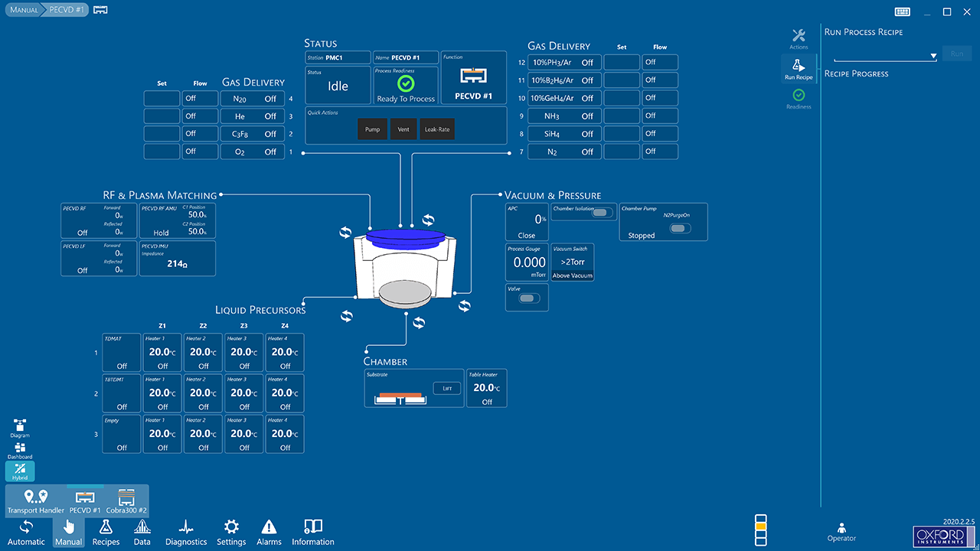This screenshot has width=980, height=551.
Task: Toggle the Chamber Isolation switch
Action: [x=603, y=213]
